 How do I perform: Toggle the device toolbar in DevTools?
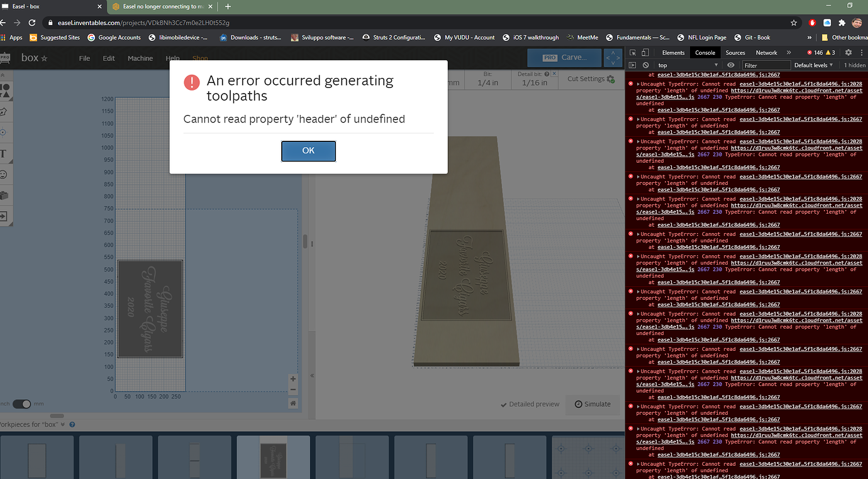click(x=645, y=52)
